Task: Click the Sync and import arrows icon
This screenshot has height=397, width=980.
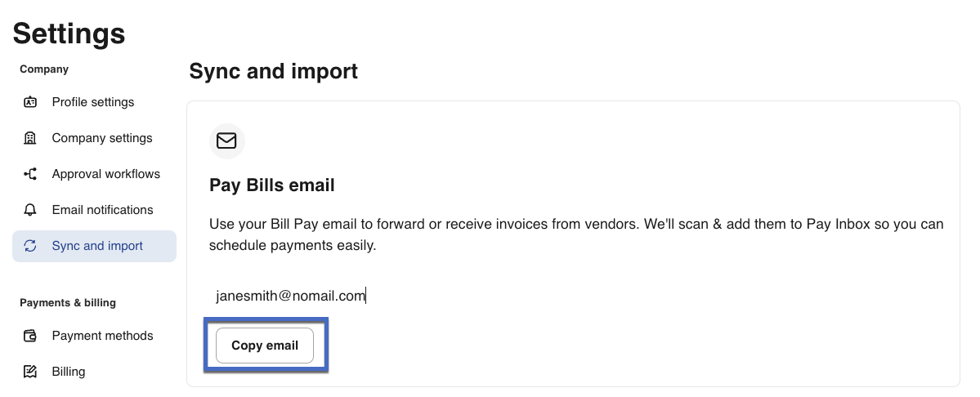Action: pyautogui.click(x=30, y=246)
